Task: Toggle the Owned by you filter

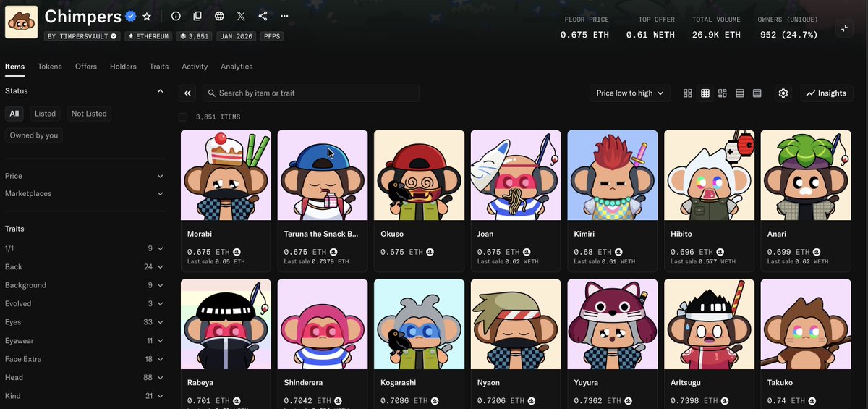Action: 34,135
